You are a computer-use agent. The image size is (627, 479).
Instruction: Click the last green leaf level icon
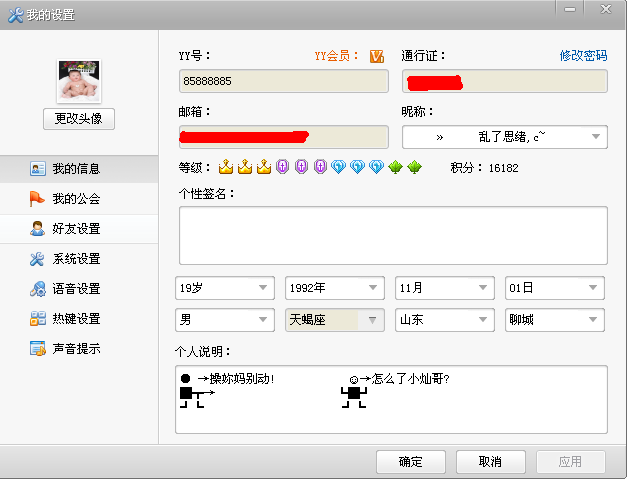click(414, 167)
